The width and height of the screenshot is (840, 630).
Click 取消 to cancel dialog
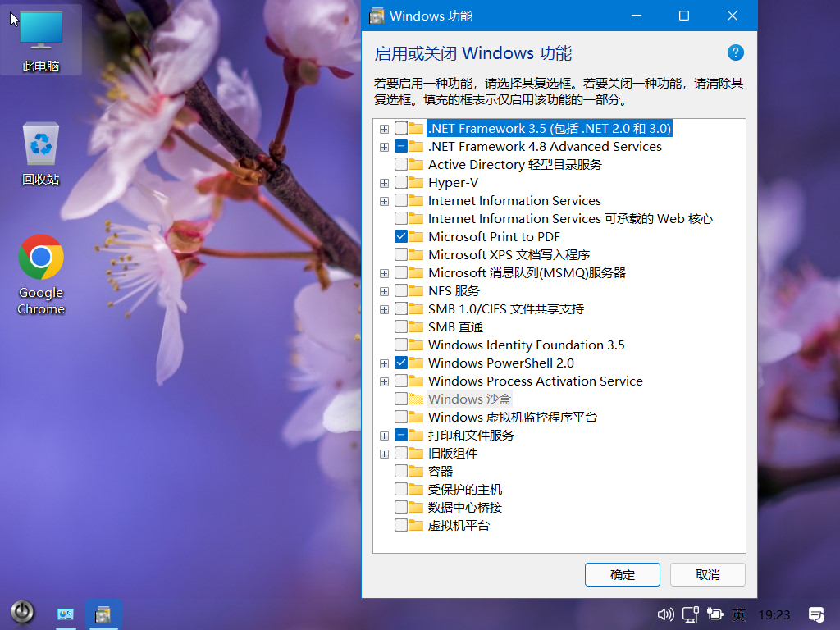[x=708, y=575]
